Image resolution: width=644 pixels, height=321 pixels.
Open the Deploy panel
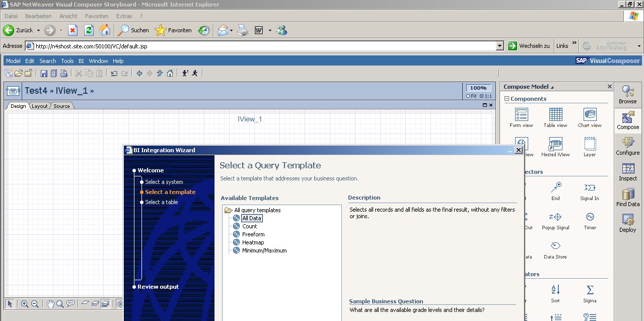coord(627,223)
